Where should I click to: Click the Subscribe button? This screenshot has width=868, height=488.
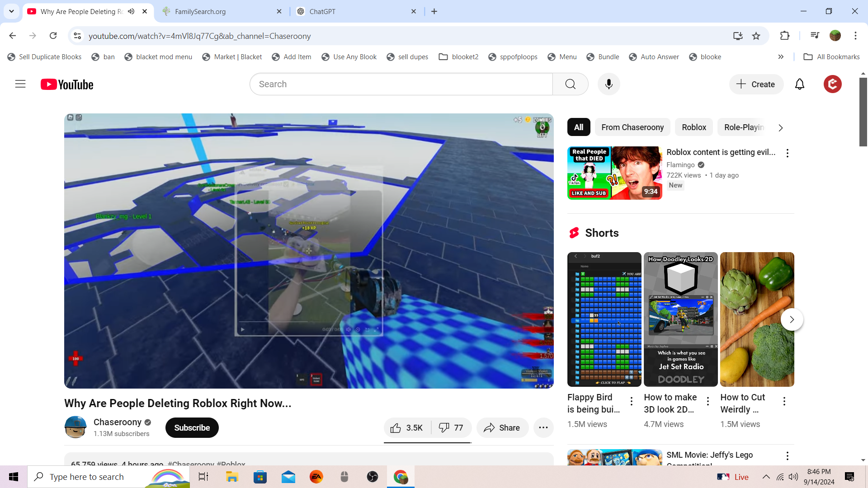click(x=192, y=428)
